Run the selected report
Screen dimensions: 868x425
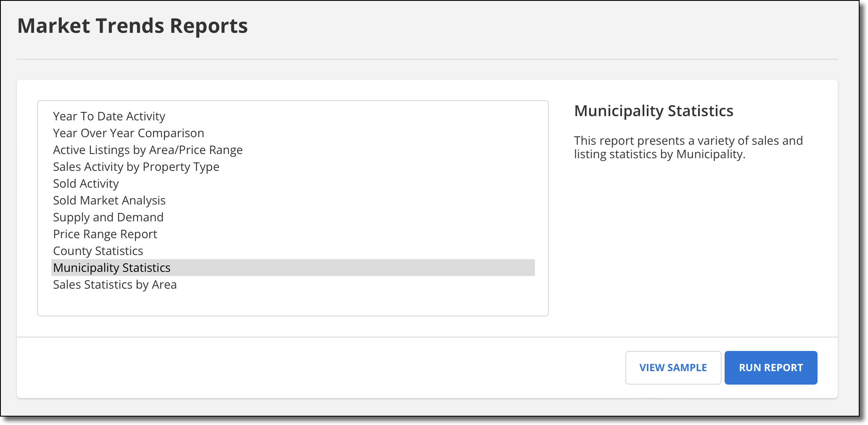[771, 368]
